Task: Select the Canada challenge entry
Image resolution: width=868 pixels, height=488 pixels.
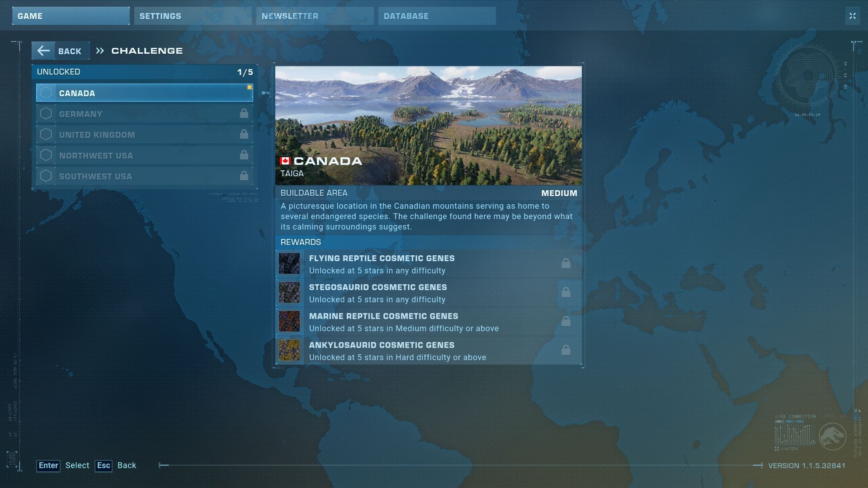Action: [x=145, y=93]
